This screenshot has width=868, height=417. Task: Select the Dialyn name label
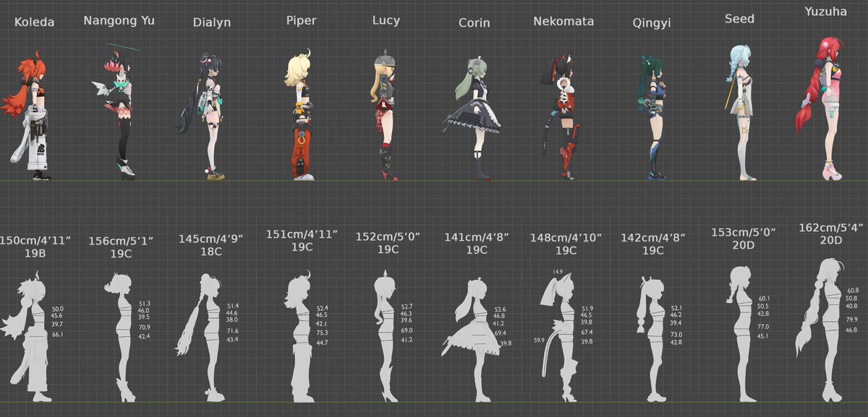[x=212, y=22]
